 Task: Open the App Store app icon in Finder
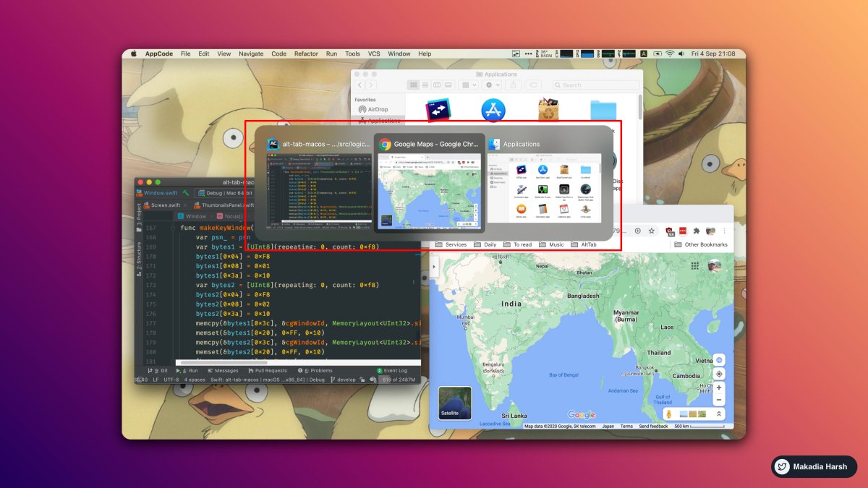pyautogui.click(x=493, y=111)
